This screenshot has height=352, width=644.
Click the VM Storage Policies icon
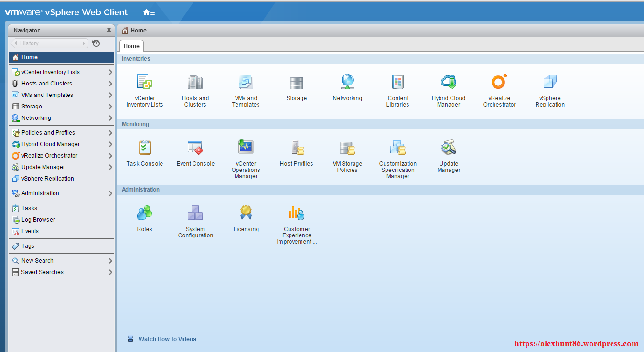(347, 148)
